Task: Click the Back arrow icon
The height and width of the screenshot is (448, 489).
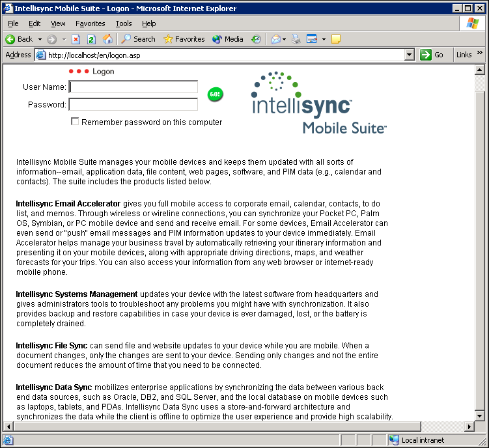Action: click(x=10, y=39)
